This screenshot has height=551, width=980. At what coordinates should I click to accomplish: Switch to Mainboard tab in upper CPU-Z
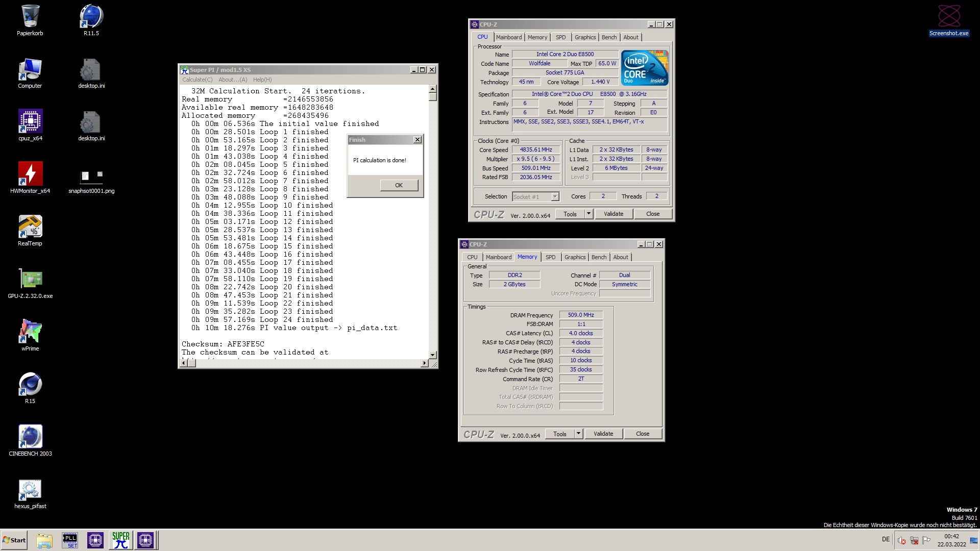[509, 37]
